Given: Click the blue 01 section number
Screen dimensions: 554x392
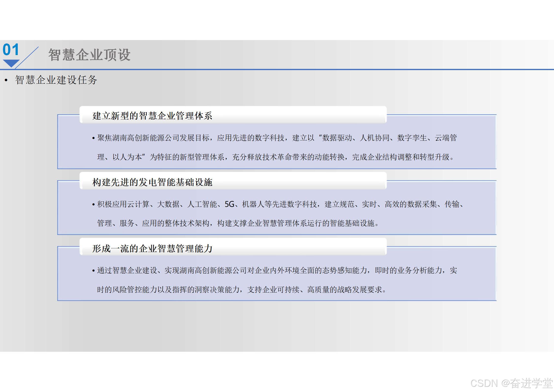Looking at the screenshot, I should tap(11, 50).
